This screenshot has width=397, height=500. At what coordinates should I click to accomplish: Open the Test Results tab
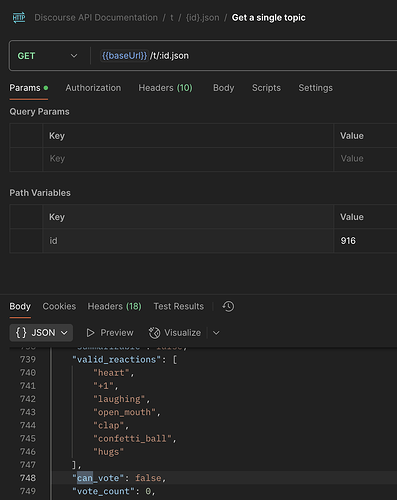[x=179, y=306]
